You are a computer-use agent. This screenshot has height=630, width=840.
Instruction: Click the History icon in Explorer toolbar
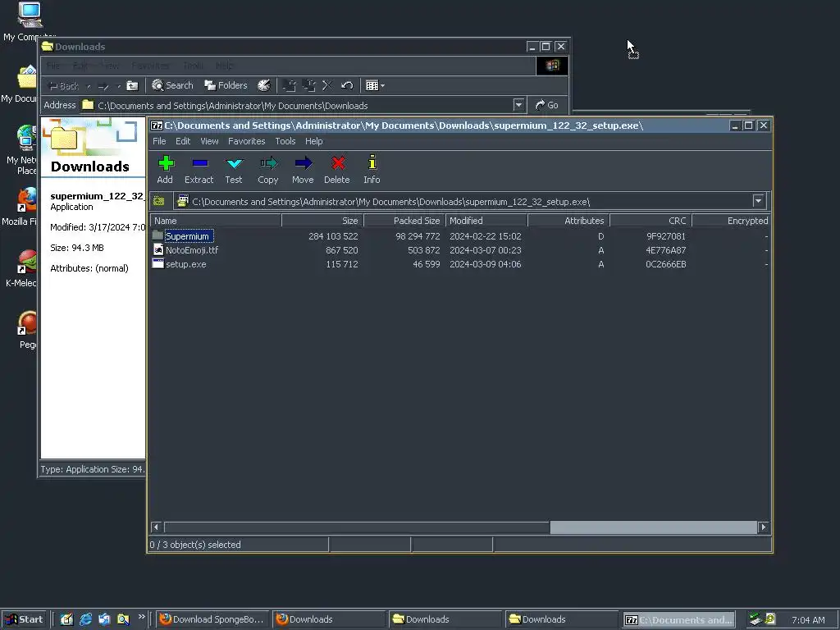pyautogui.click(x=263, y=85)
